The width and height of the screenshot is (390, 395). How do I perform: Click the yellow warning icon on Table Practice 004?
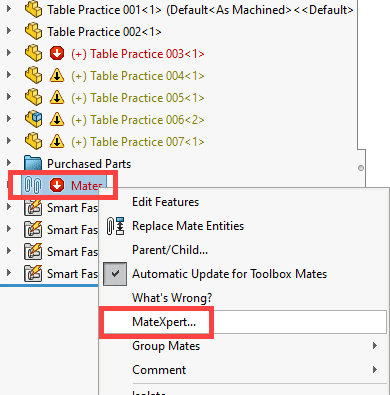[57, 76]
